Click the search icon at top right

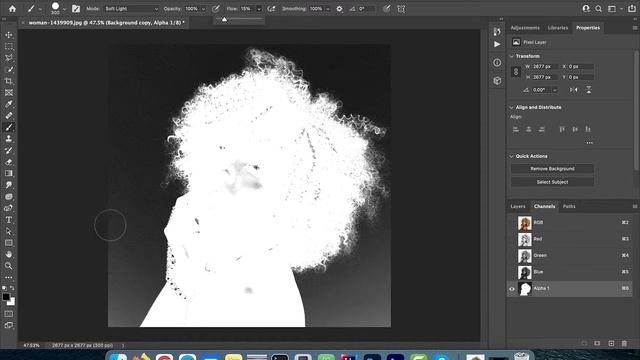pyautogui.click(x=598, y=9)
